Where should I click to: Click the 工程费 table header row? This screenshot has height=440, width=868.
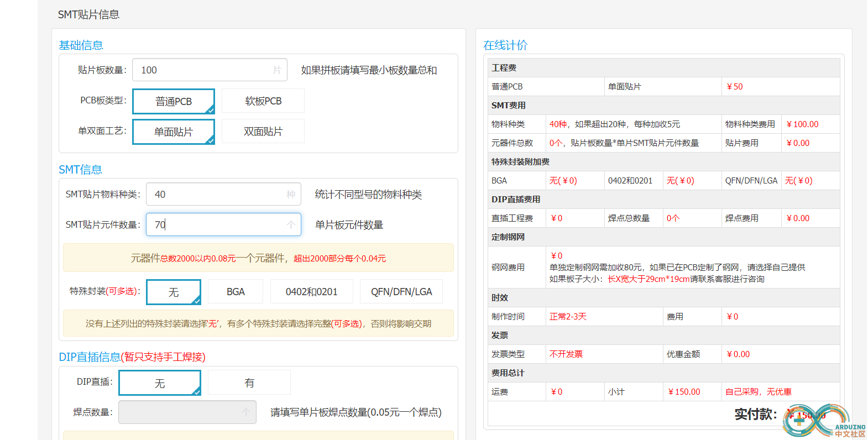(663, 68)
